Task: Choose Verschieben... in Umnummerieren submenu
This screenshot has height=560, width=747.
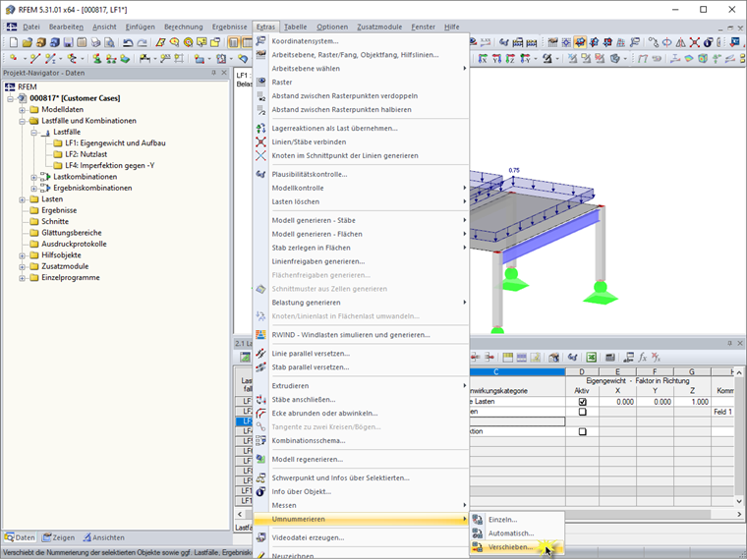Action: [517, 547]
